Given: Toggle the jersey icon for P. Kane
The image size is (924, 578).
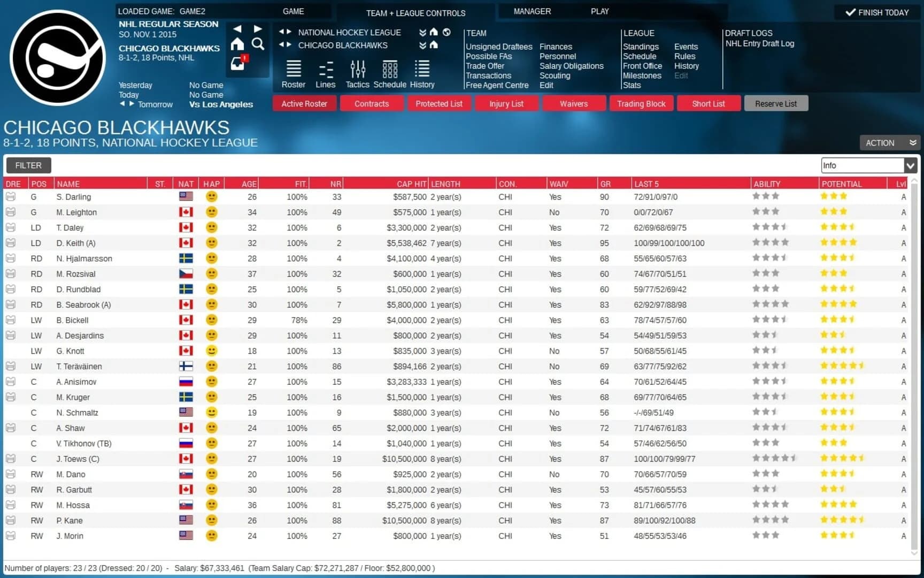Looking at the screenshot, I should (x=11, y=520).
